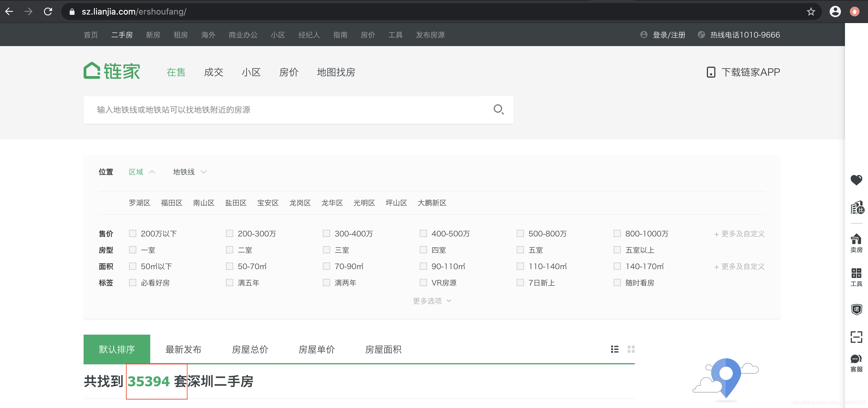
Task: Open the house comparison sidebar icon
Action: click(x=856, y=207)
